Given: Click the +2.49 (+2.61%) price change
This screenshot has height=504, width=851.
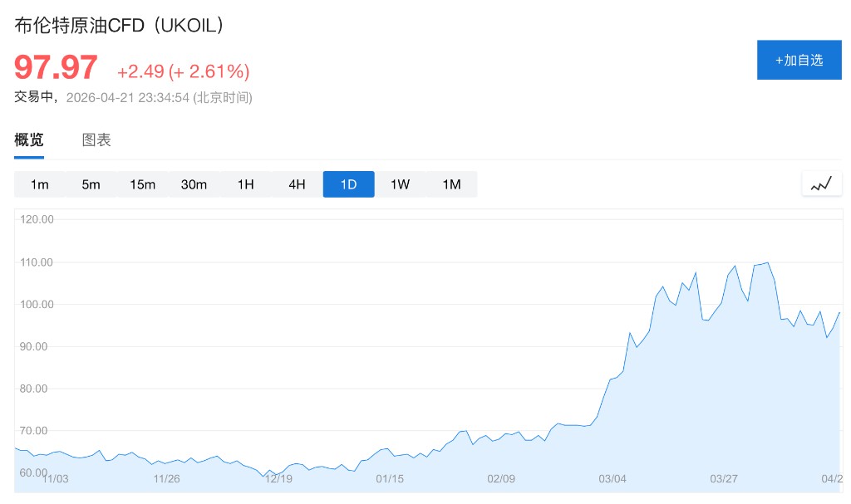Looking at the screenshot, I should pyautogui.click(x=183, y=71).
